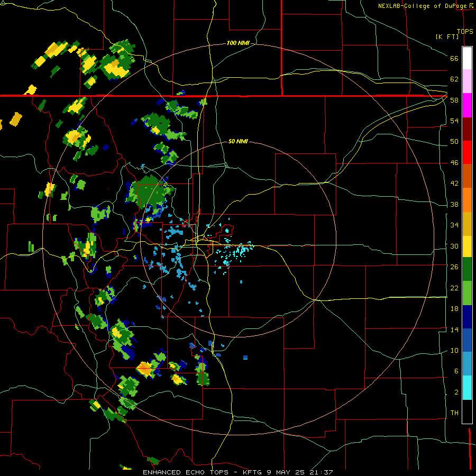476x476 pixels.
Task: Select the magenta legend swatch
Action: (x=467, y=105)
